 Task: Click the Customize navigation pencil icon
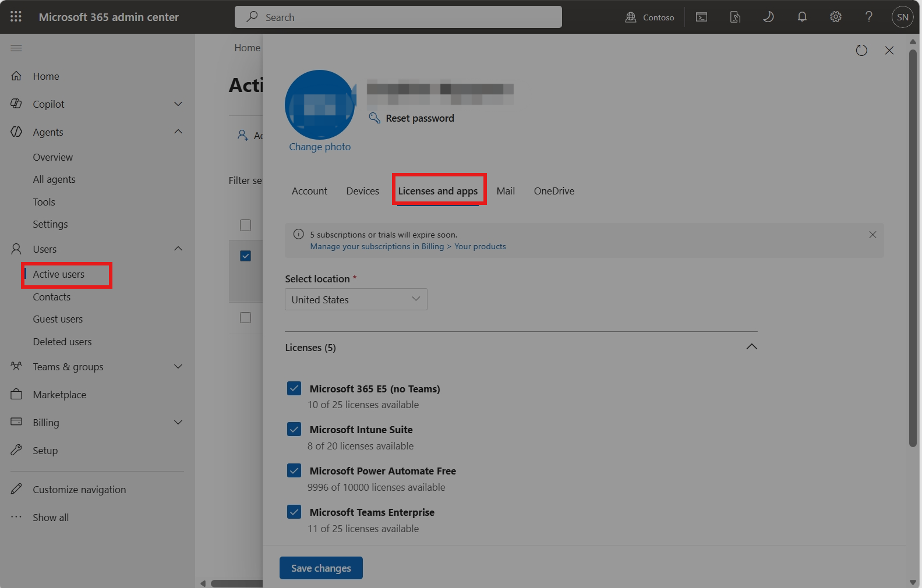(16, 489)
